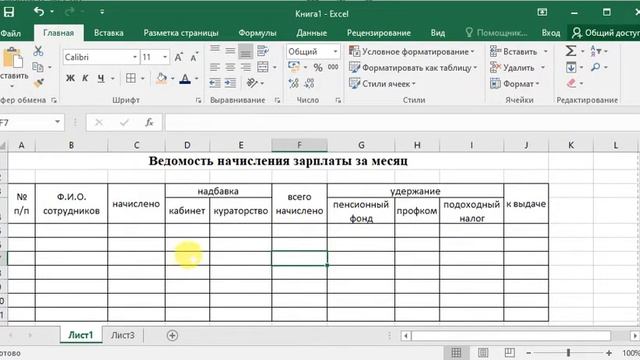
Task: Decrease the cell indent
Action: coord(215,83)
